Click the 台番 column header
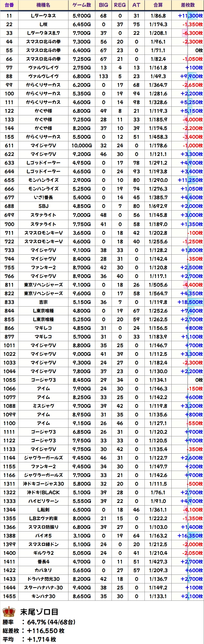Screen dimensions: 204x644 pyautogui.click(x=9, y=5)
